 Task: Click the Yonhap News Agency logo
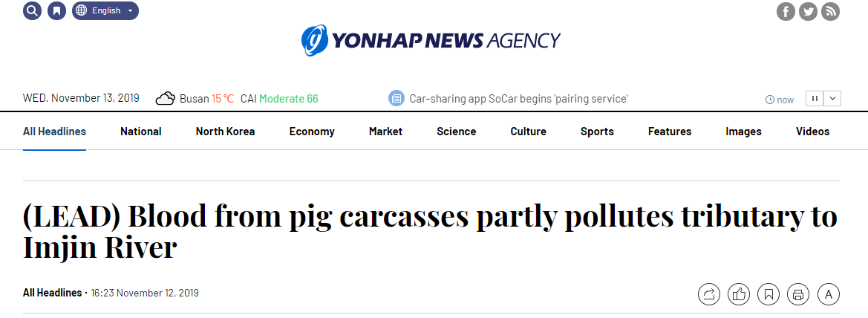click(431, 40)
